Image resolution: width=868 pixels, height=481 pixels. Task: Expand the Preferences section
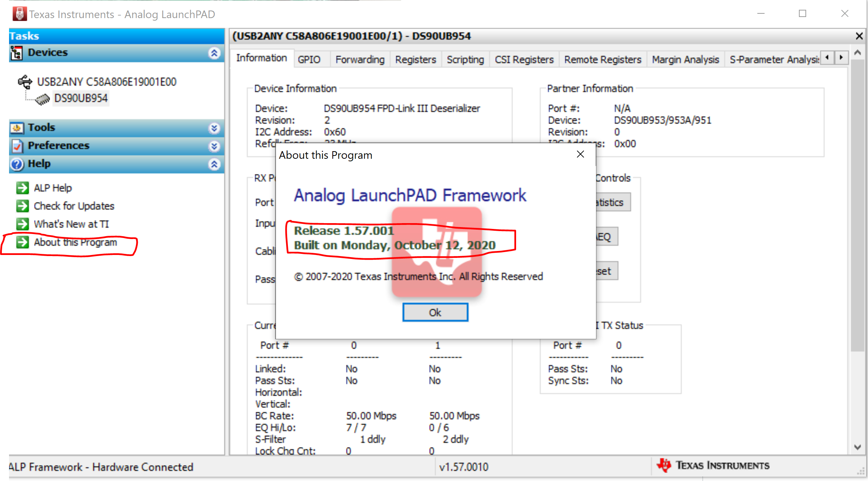pos(214,146)
